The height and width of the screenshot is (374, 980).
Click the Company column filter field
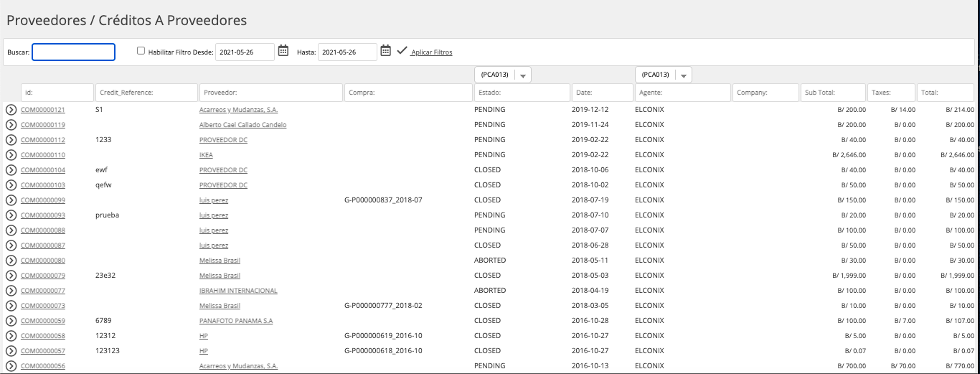[x=765, y=93]
